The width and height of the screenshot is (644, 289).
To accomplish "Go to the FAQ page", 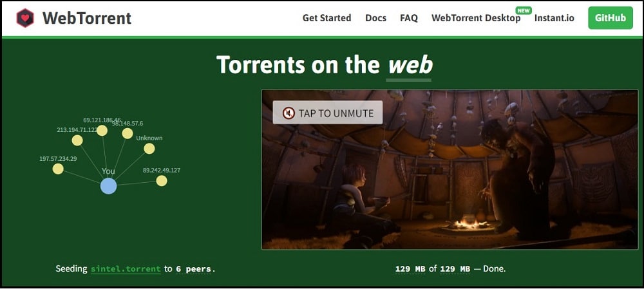I will (409, 18).
